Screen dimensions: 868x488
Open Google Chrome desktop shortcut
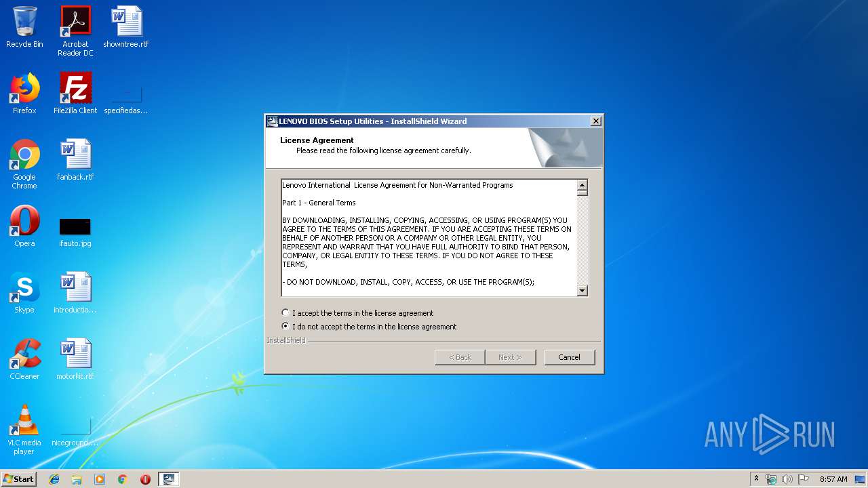(x=24, y=164)
